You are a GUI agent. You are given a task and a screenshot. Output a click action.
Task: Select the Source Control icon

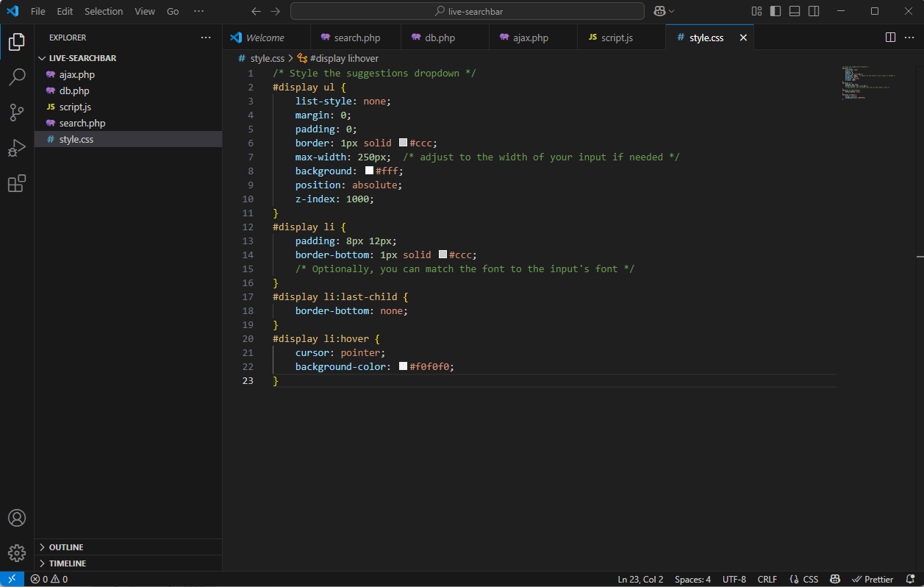(x=17, y=112)
